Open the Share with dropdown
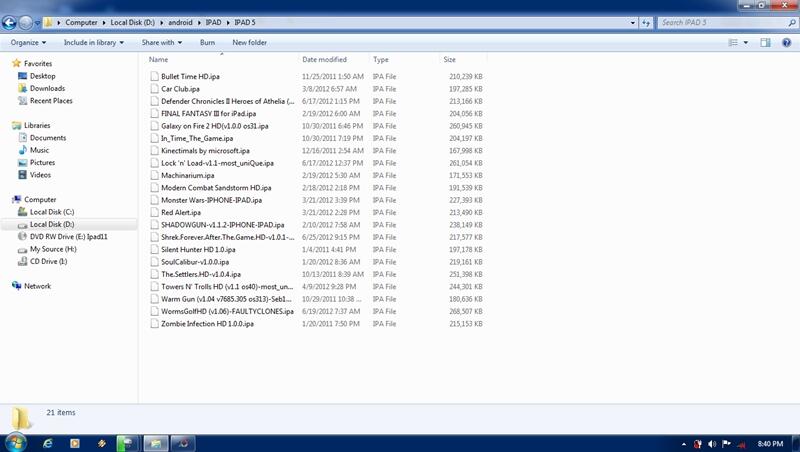Screen dimensions: 800x452 point(162,42)
